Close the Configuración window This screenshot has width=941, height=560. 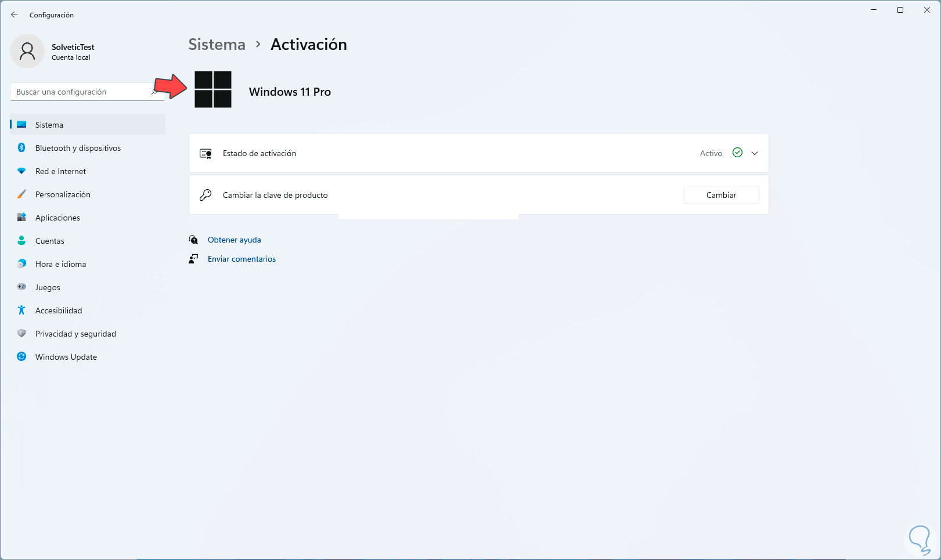pyautogui.click(x=927, y=10)
